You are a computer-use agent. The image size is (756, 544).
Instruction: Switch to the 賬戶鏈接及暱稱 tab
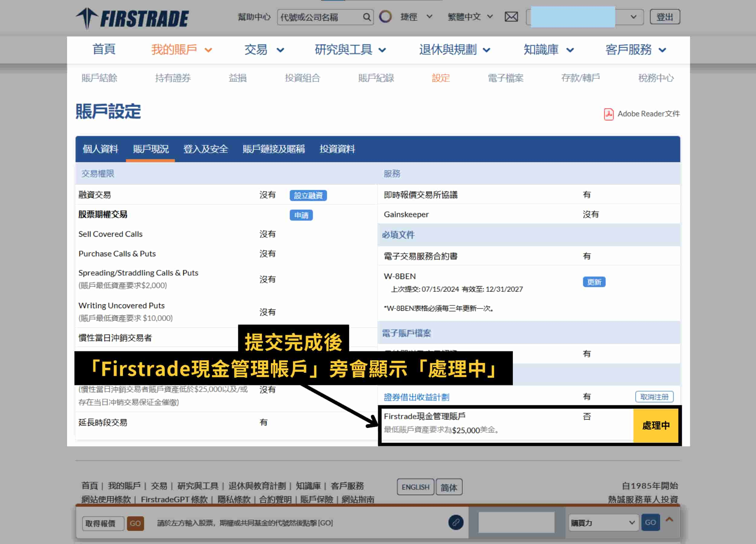coord(273,149)
